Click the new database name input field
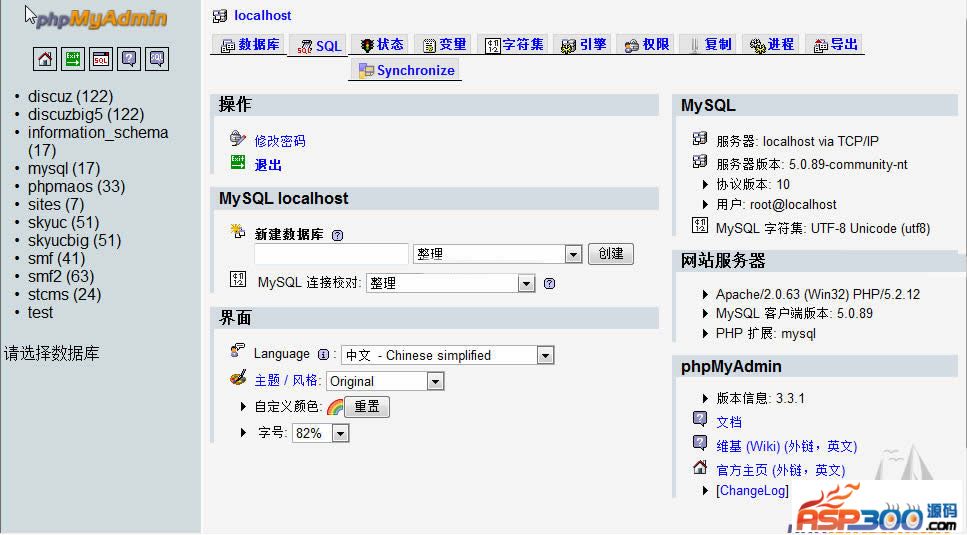Viewport: 967px width, 535px height. click(331, 254)
